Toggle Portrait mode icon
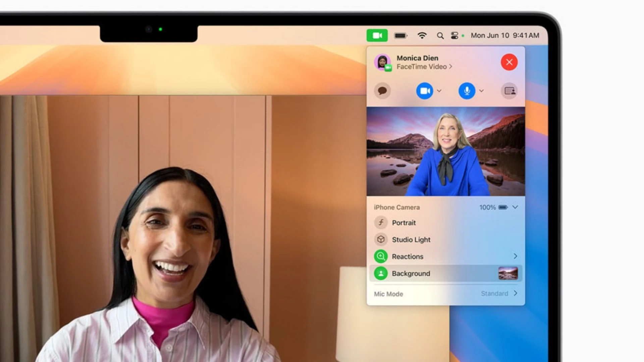 click(381, 223)
